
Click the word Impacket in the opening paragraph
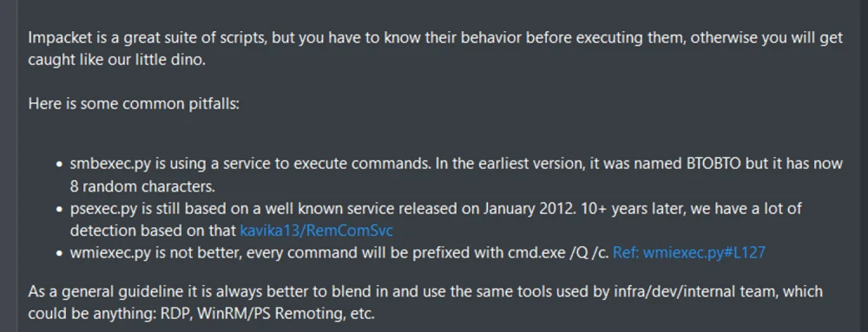(x=54, y=38)
